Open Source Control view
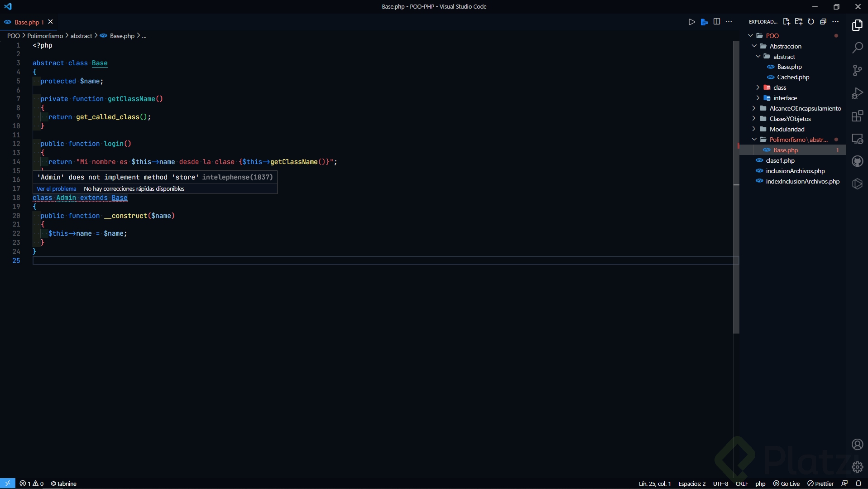The width and height of the screenshot is (868, 489). tap(857, 70)
